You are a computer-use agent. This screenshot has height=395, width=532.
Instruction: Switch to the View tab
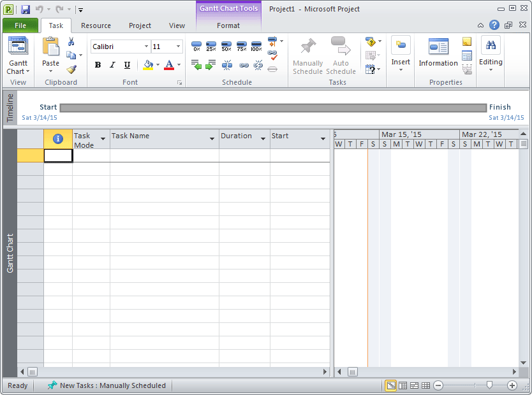click(177, 25)
